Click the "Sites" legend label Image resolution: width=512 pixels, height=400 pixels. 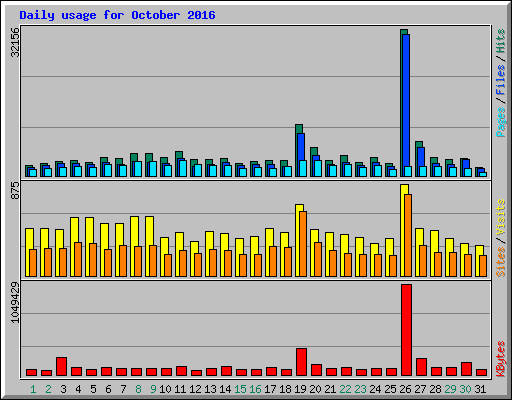tap(501, 262)
